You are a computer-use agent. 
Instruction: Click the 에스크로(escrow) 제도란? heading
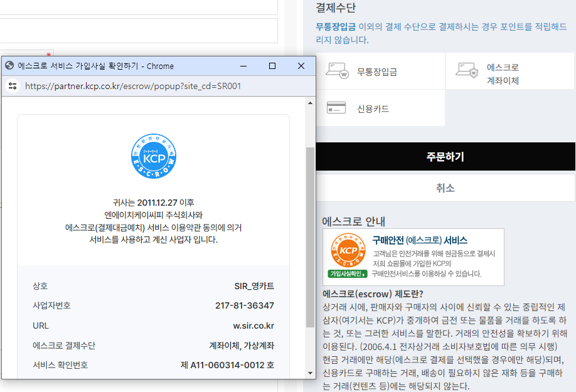(373, 294)
